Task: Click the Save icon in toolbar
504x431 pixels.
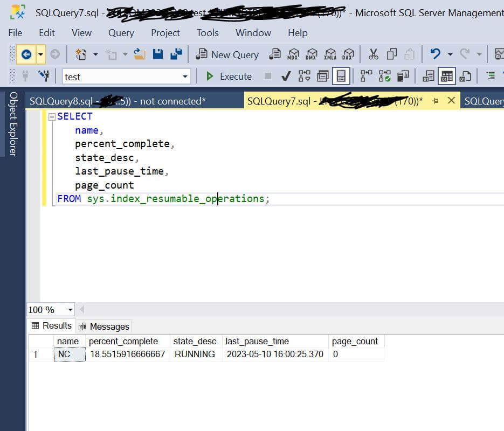Action: click(x=158, y=54)
